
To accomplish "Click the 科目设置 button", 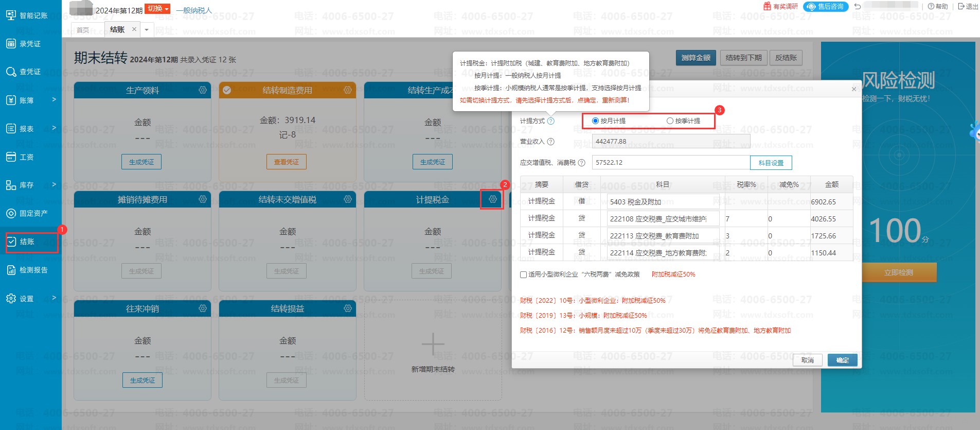I will pyautogui.click(x=771, y=163).
